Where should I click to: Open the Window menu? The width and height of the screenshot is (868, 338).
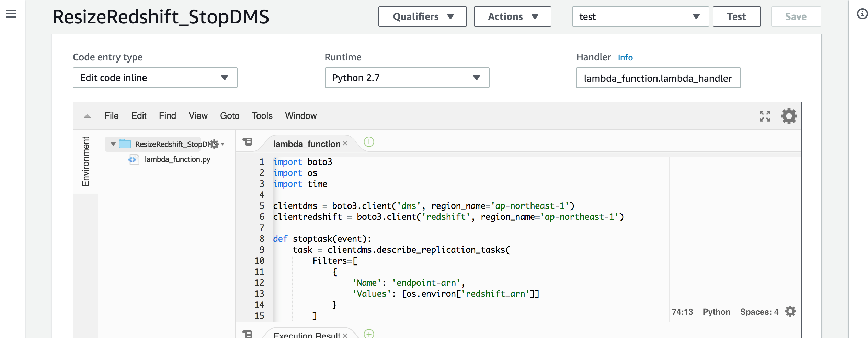pos(301,116)
